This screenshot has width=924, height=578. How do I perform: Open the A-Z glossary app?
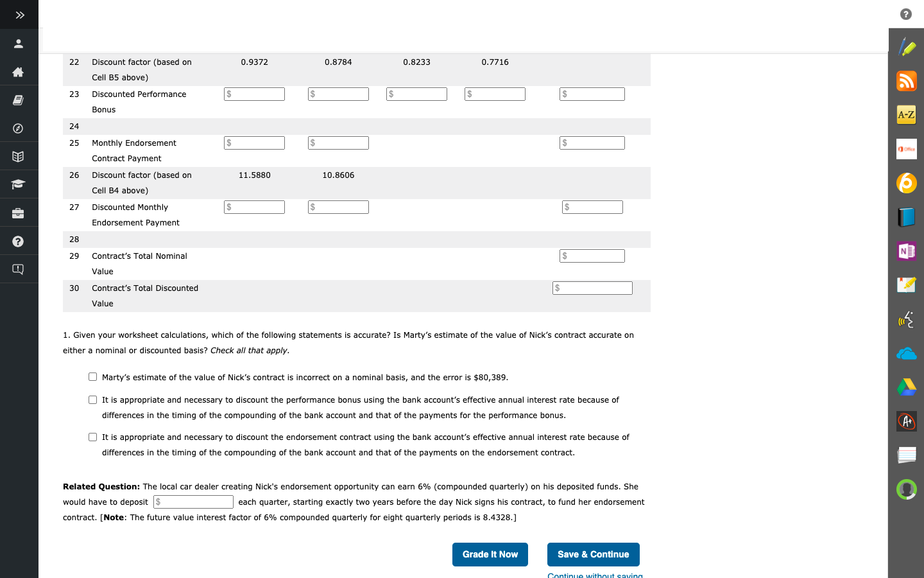[907, 115]
